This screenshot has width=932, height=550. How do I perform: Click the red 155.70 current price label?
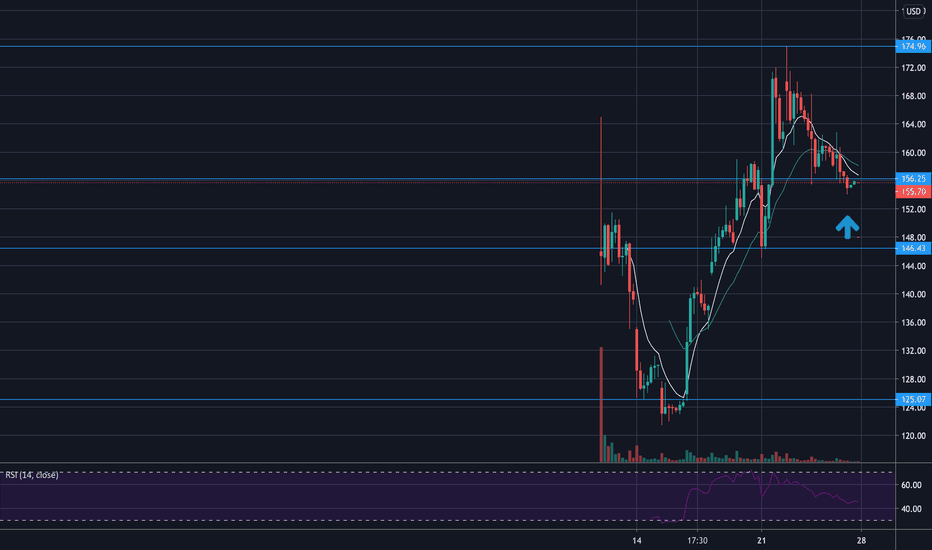pos(913,191)
